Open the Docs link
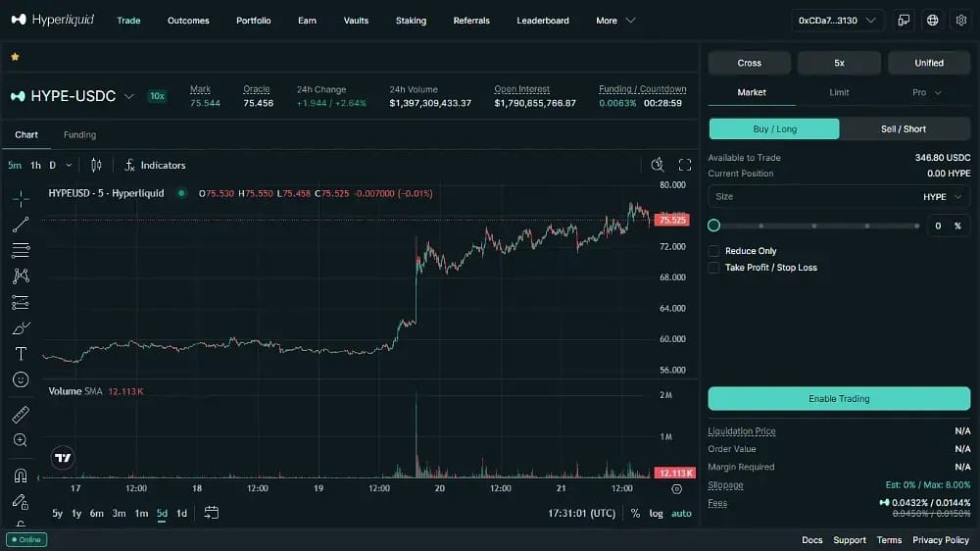 pos(811,540)
